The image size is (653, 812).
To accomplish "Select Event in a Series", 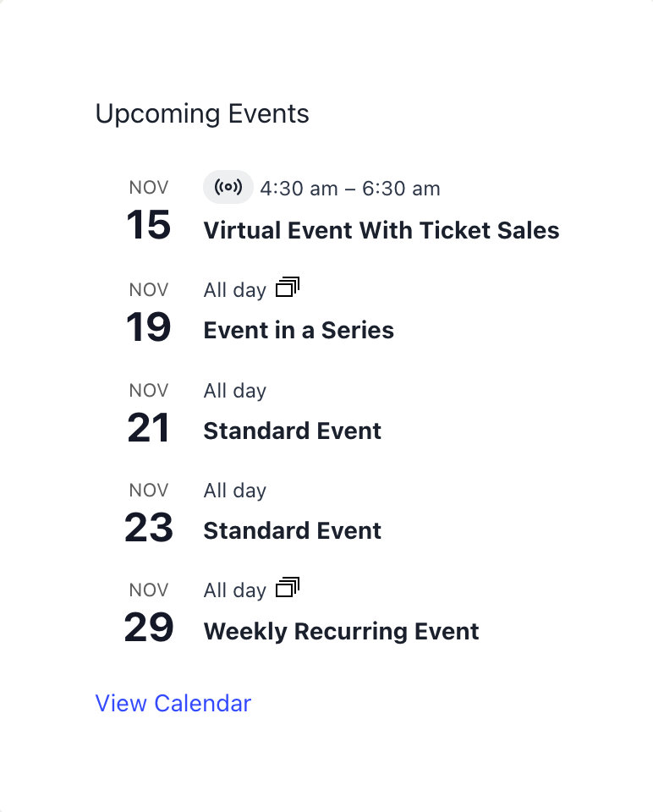I will coord(299,330).
